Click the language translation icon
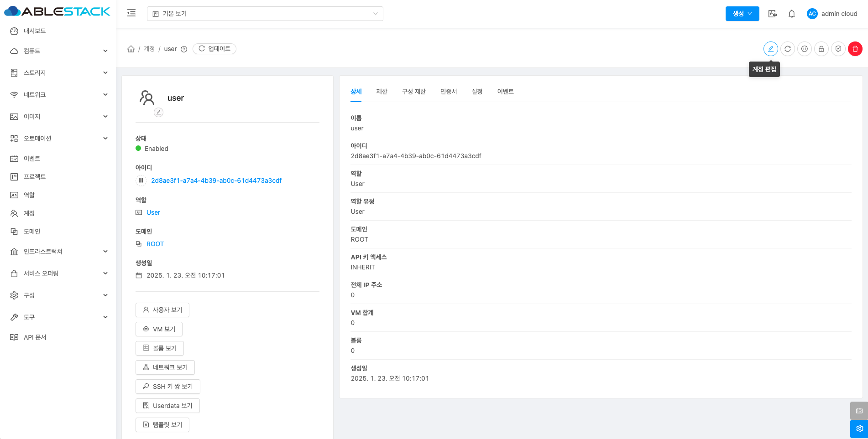This screenshot has height=439, width=868. coord(772,14)
